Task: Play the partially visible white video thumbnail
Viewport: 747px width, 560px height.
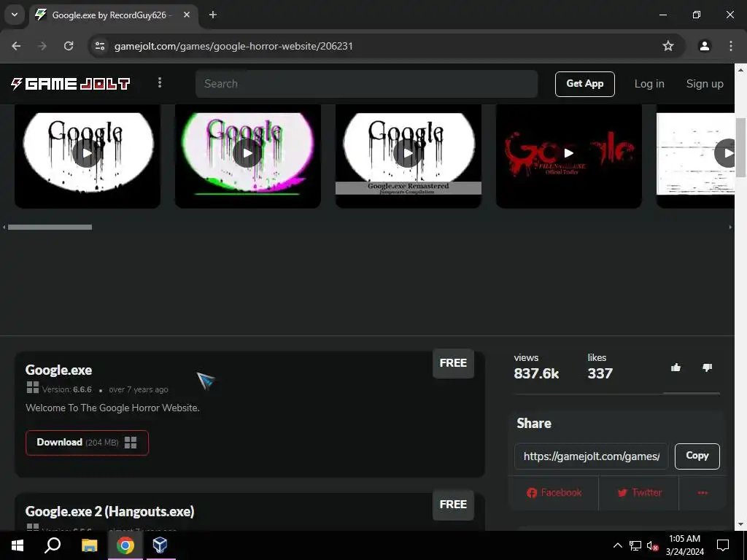Action: pos(695,153)
